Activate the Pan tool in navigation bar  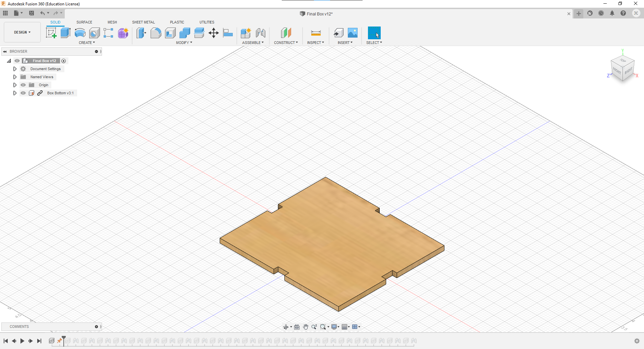(x=306, y=327)
